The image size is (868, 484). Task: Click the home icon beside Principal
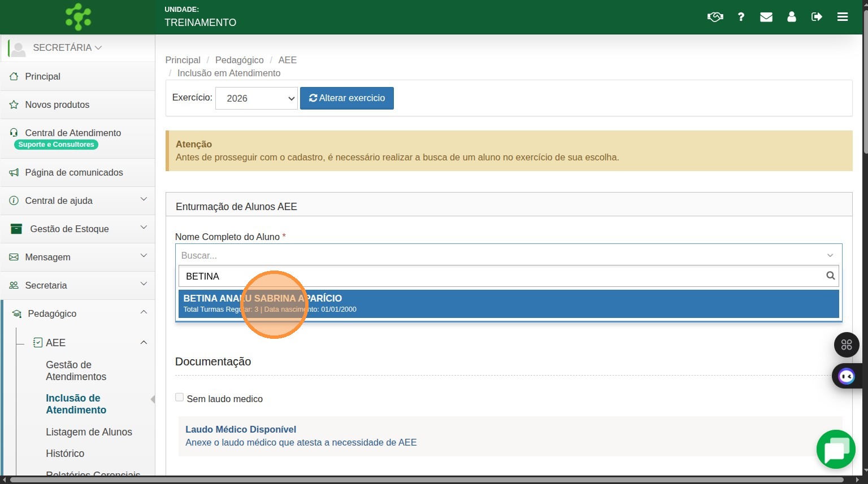pos(14,76)
